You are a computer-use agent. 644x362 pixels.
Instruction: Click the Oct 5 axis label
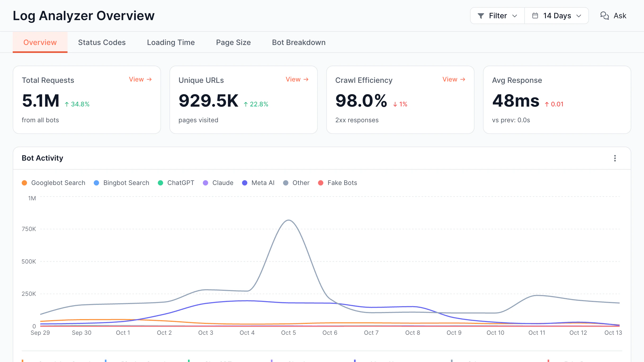[288, 333]
